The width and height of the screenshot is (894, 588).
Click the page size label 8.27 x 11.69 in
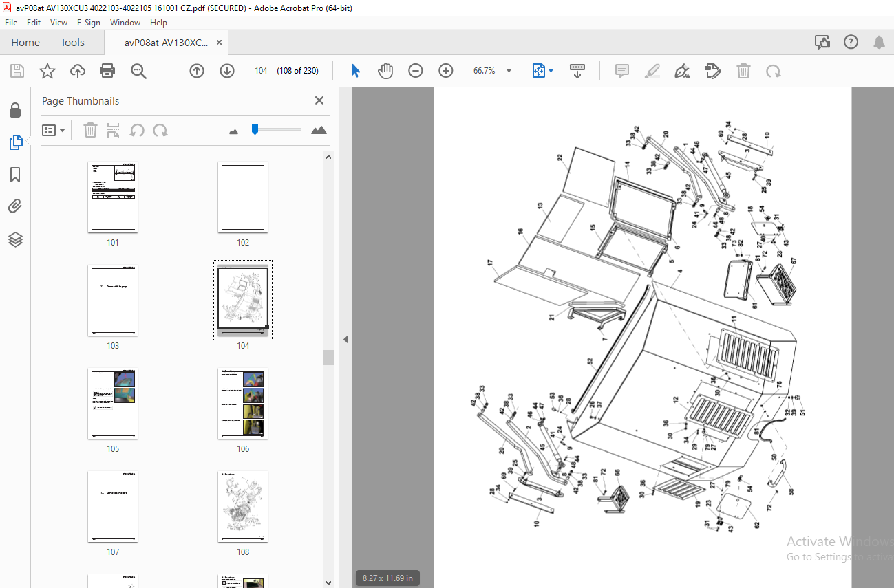click(387, 578)
